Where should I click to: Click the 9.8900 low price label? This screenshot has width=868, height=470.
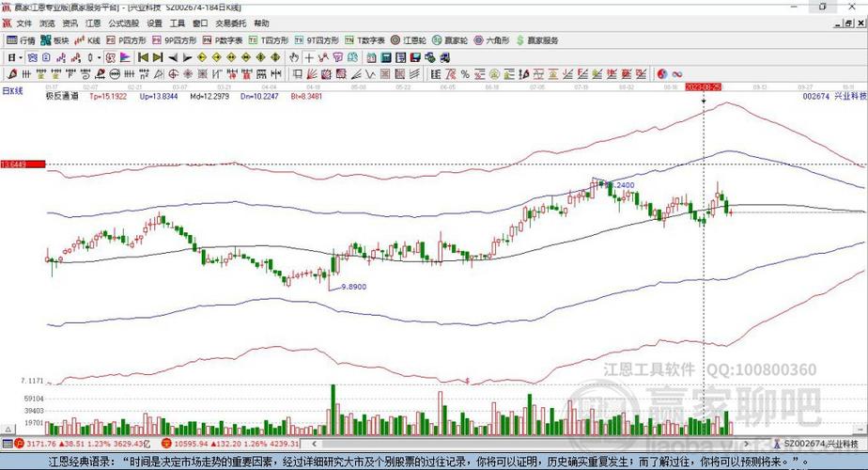click(x=354, y=287)
